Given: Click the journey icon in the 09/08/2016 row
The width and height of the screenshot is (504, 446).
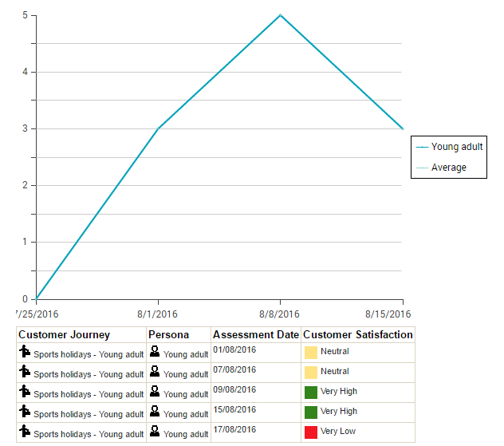Looking at the screenshot, I should point(25,392).
